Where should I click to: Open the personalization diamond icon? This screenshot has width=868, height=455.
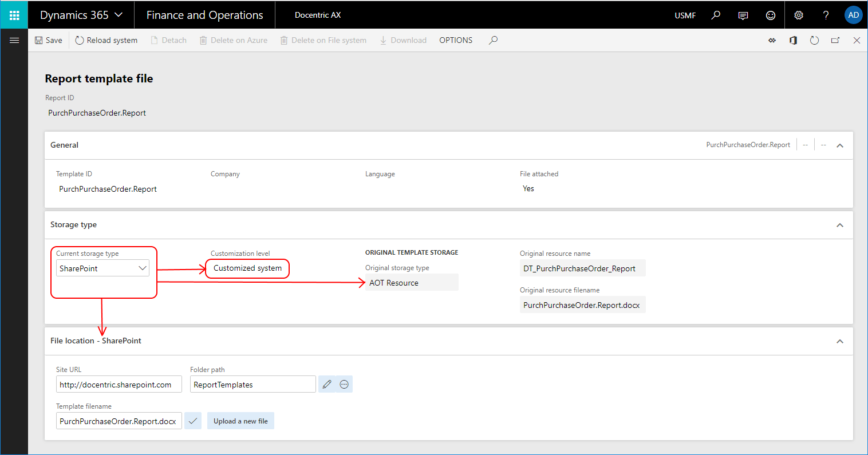click(x=772, y=41)
